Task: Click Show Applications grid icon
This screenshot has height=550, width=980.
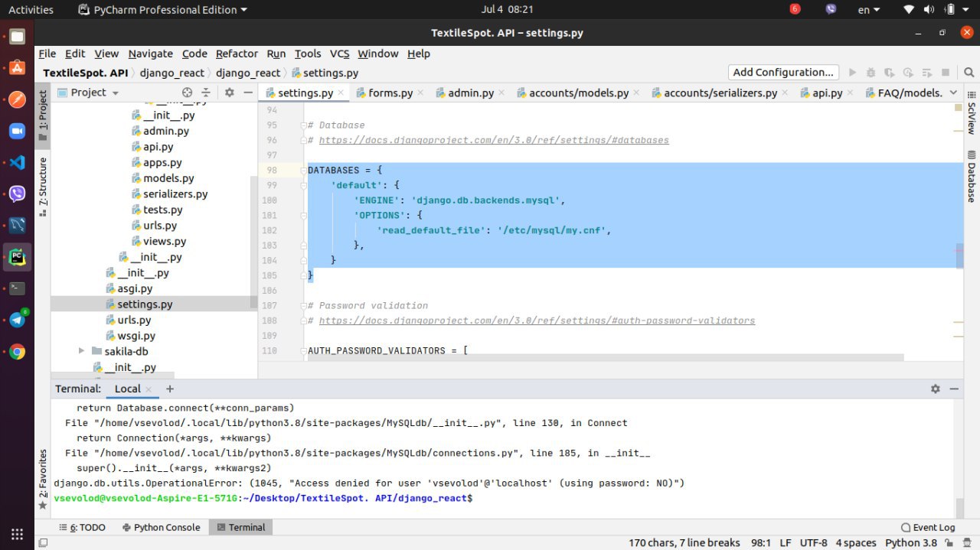Action: pyautogui.click(x=17, y=534)
